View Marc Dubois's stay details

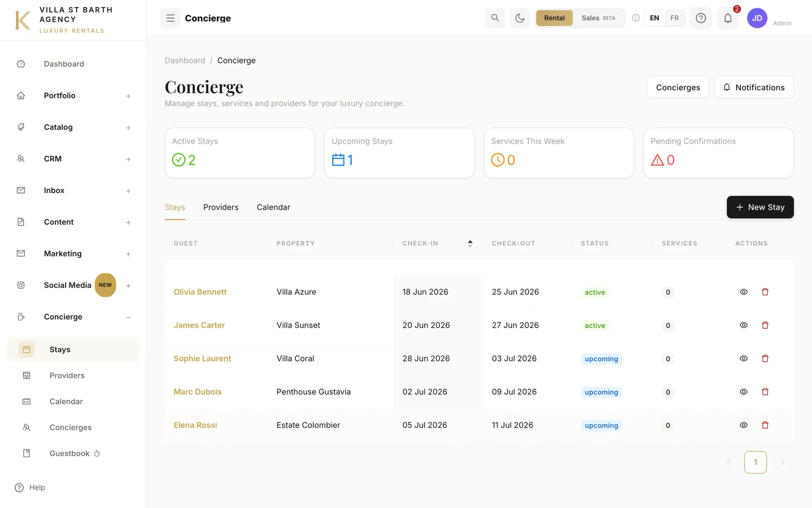click(x=743, y=392)
